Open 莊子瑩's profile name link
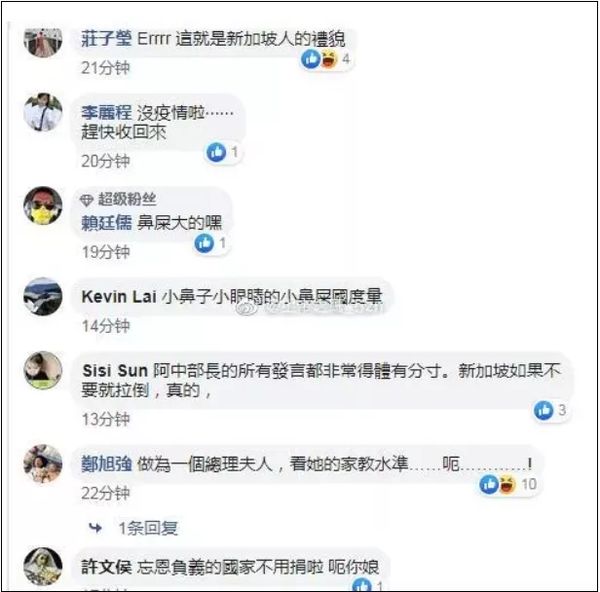Viewport: 600px width, 592px height. pyautogui.click(x=106, y=39)
